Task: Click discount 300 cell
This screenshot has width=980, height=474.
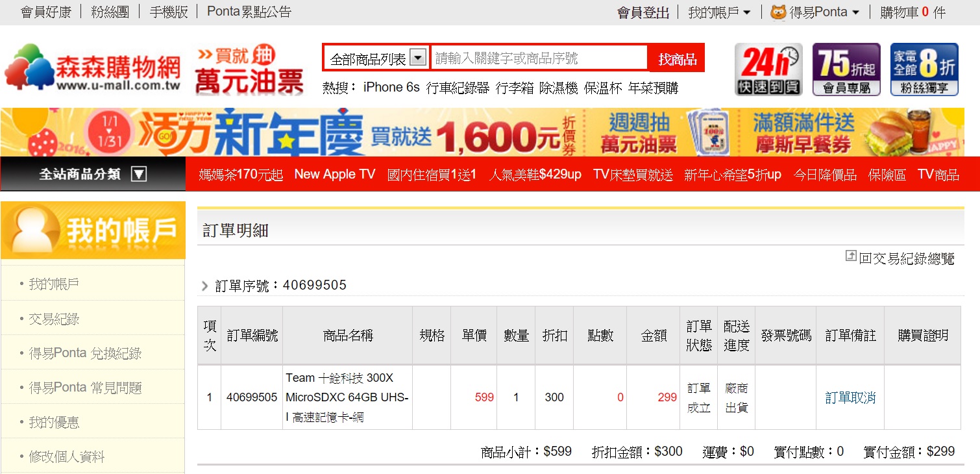Action: pyautogui.click(x=554, y=397)
